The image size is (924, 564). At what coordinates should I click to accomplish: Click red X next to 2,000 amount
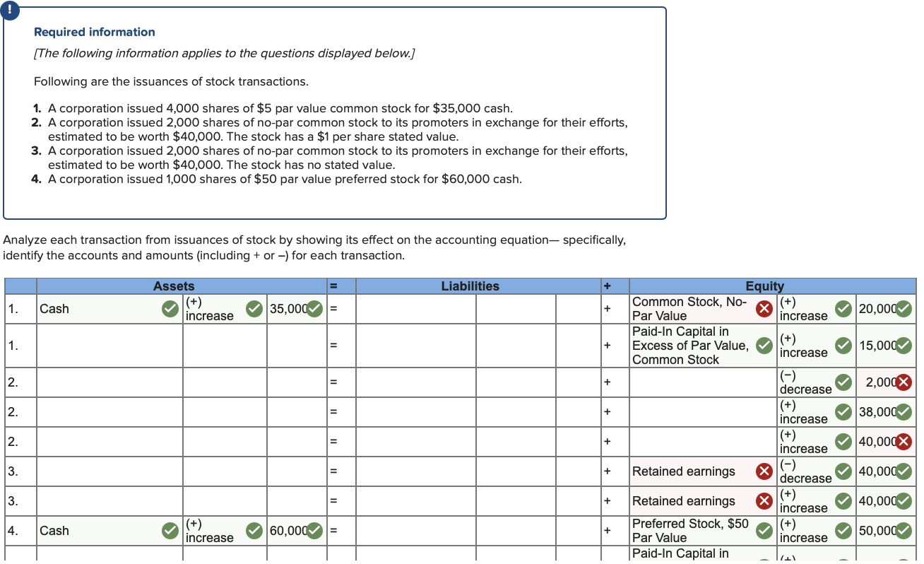coord(903,382)
